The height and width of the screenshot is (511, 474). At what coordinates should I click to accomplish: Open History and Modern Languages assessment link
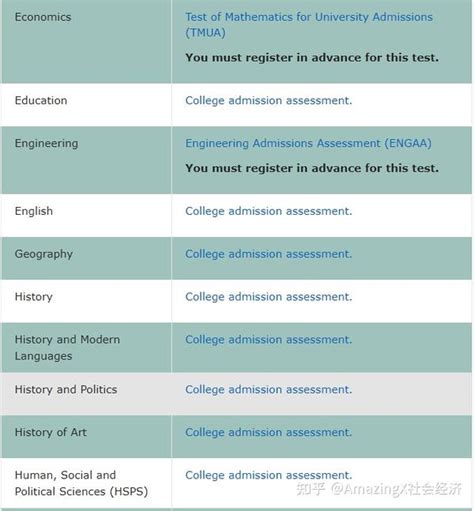click(x=269, y=340)
